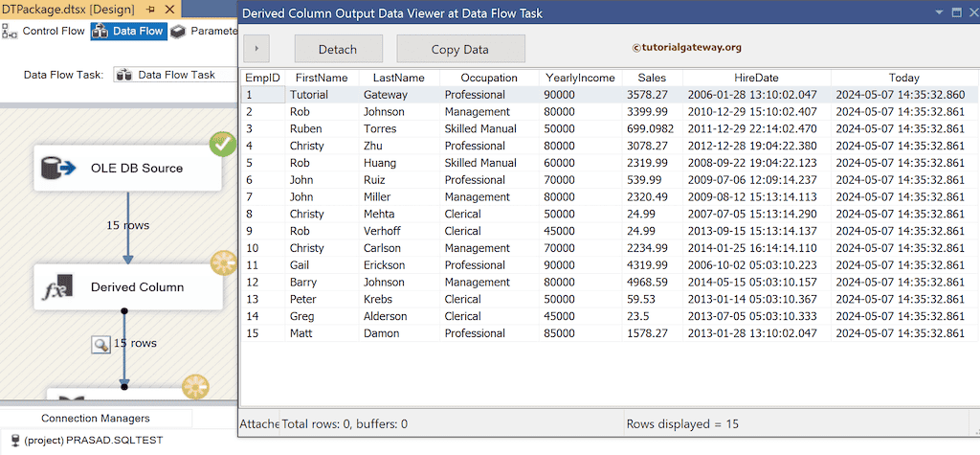Click the 4968.59 sales value

click(652, 282)
